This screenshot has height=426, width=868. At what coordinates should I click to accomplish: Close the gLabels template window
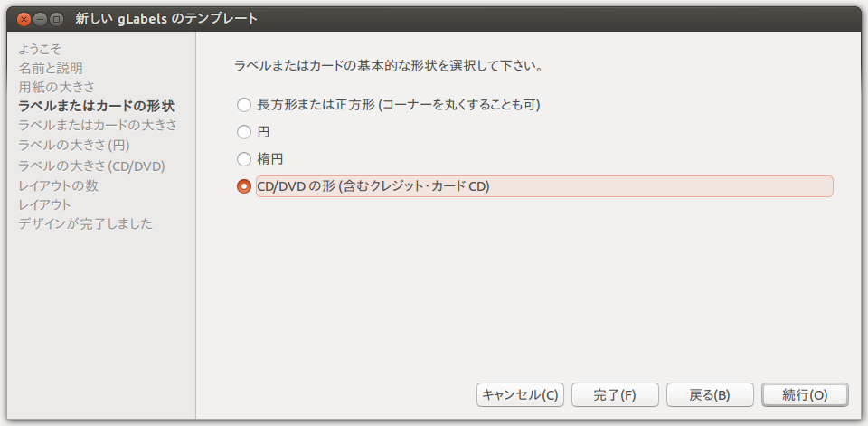coord(24,19)
